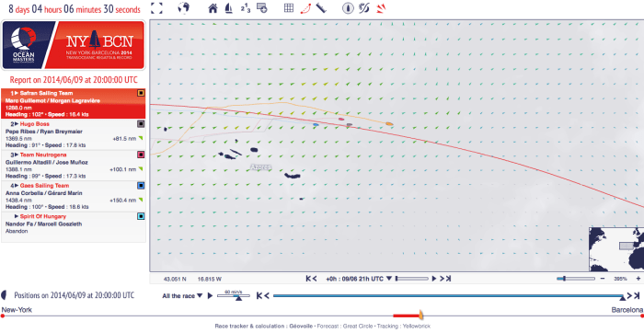The width and height of the screenshot is (644, 333).
Task: Expand Hugo Boss entry arrow
Action: 17,124
